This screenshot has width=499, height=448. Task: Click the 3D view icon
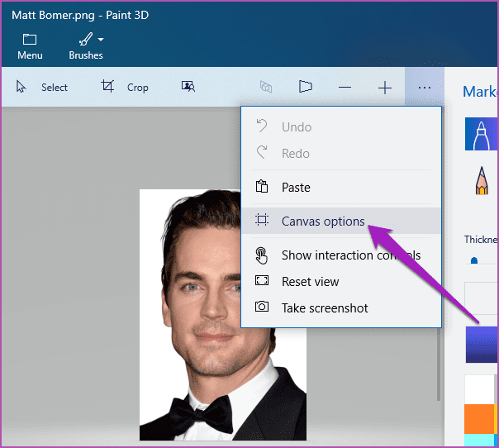266,87
